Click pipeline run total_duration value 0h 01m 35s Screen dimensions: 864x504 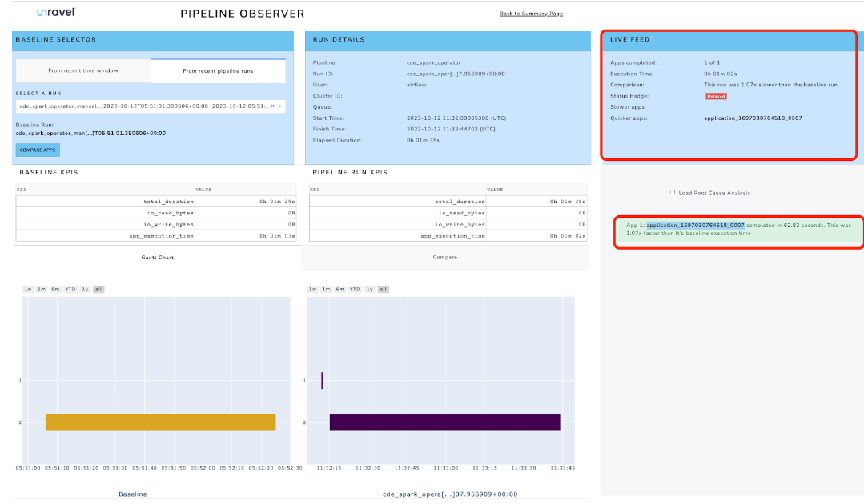point(568,202)
